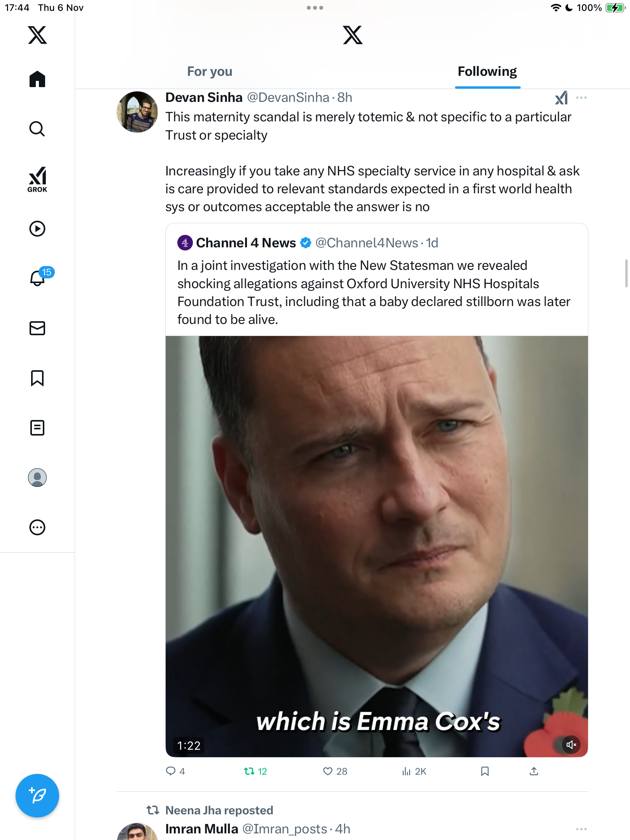Open the Home feed icon in sidebar
This screenshot has width=630, height=840.
coord(37,79)
